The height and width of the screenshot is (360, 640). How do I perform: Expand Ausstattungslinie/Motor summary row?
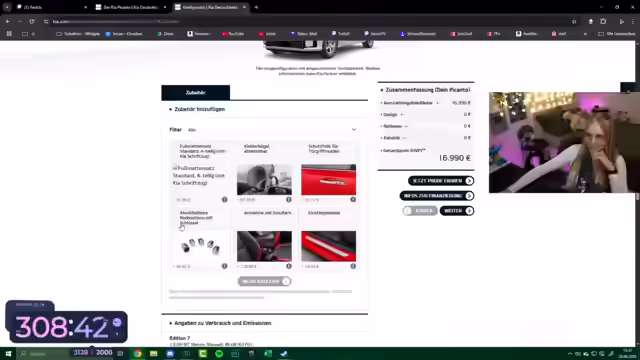click(x=426, y=103)
